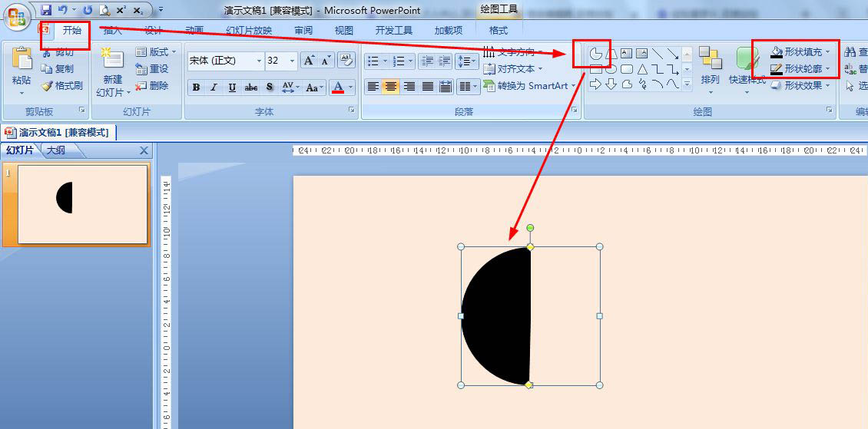Toggle Italic formatting
This screenshot has height=429, width=868.
click(214, 87)
